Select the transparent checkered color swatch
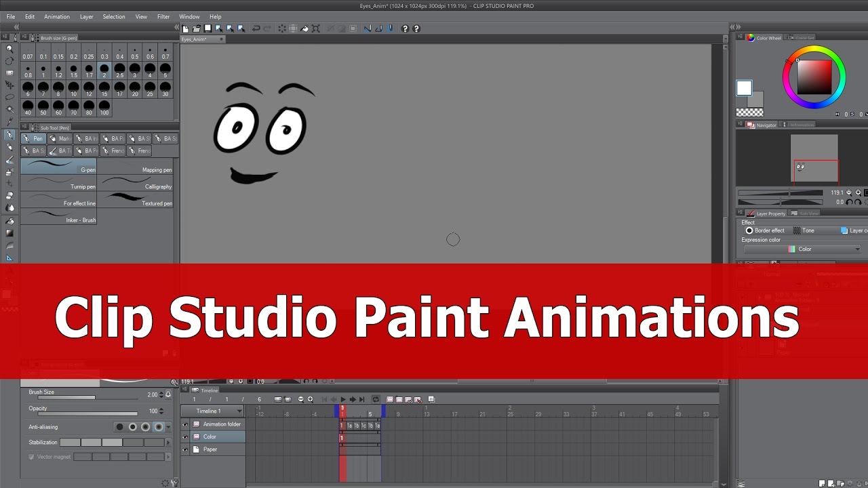The width and height of the screenshot is (868, 488). tap(749, 113)
